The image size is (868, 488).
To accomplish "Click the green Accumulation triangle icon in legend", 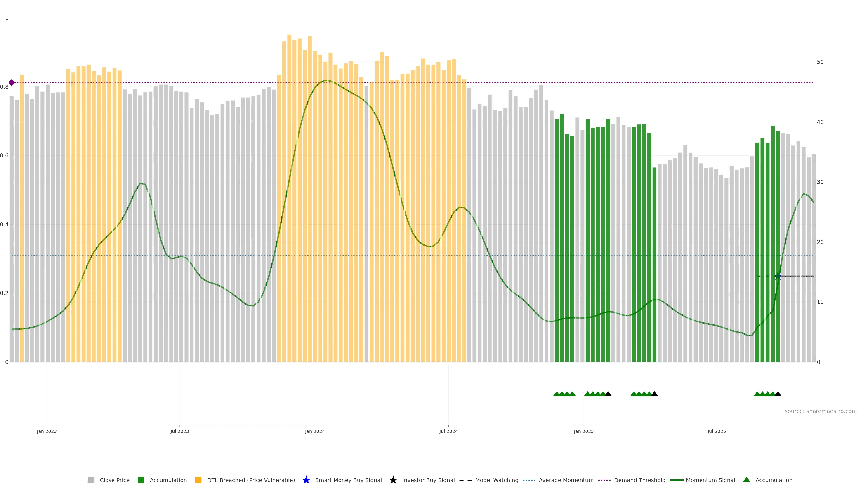I will click(746, 480).
